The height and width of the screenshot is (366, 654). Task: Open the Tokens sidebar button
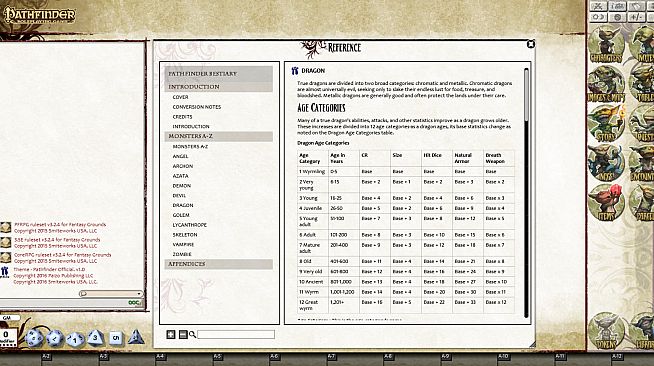606,331
